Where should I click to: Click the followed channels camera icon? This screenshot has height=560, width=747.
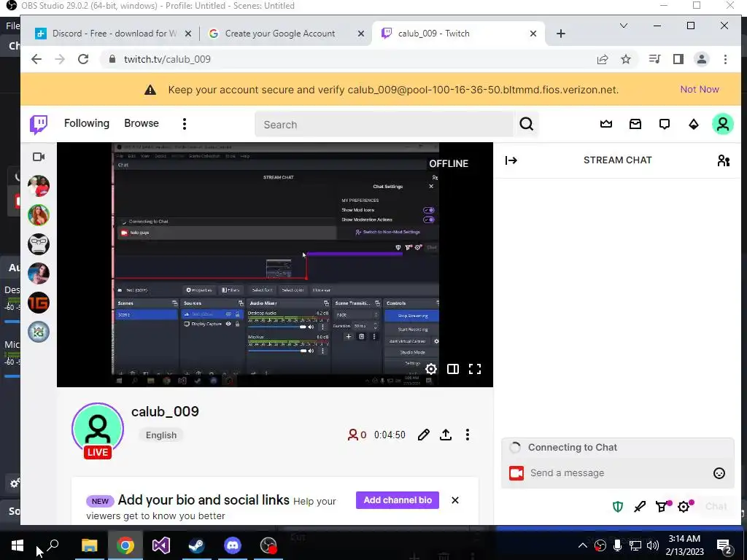click(39, 157)
